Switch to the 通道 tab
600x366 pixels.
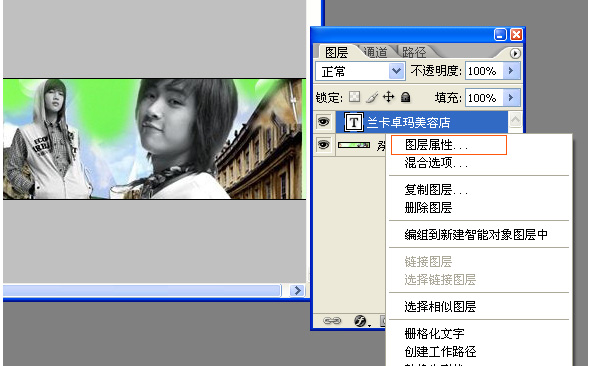tap(375, 52)
